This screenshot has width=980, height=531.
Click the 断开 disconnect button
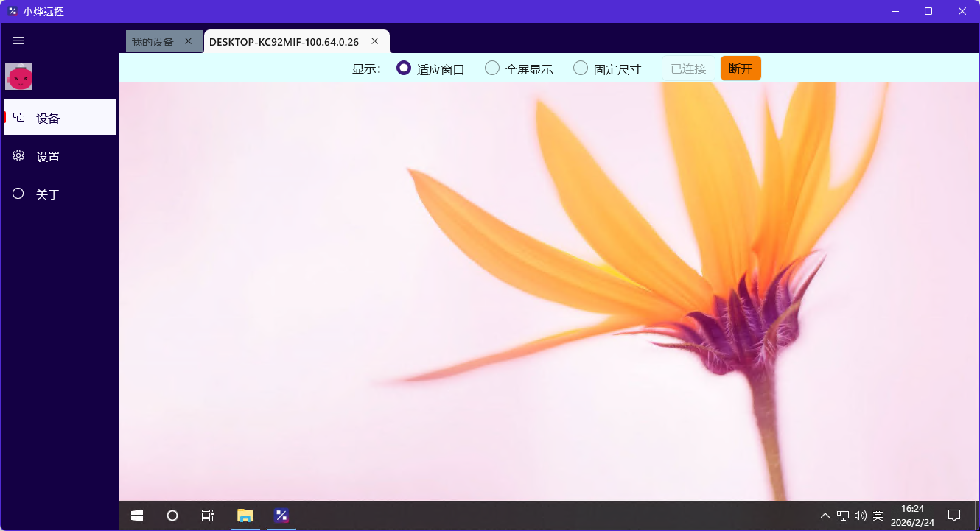coord(741,68)
